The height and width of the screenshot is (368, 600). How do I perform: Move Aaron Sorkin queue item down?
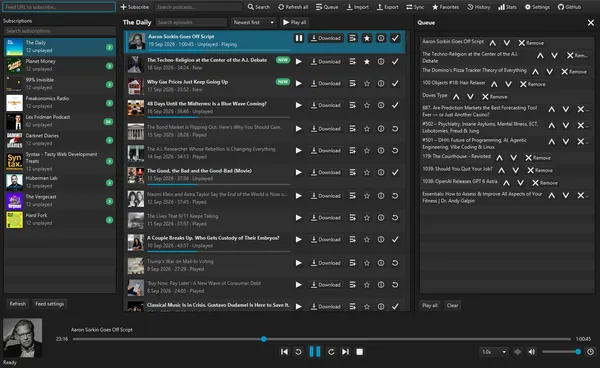click(507, 43)
